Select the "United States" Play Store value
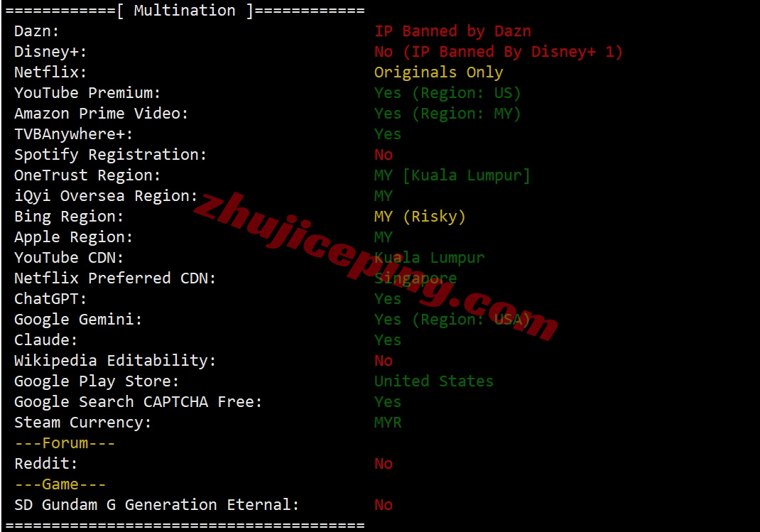This screenshot has height=532, width=760. tap(434, 381)
